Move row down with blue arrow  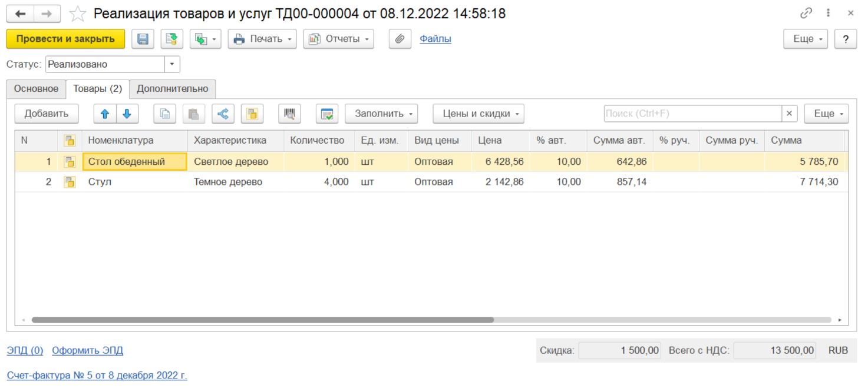127,114
